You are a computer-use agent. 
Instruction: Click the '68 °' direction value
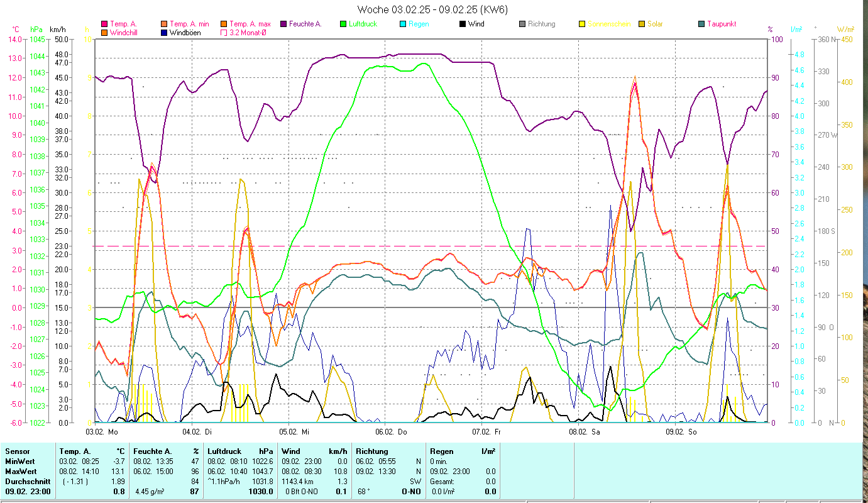(364, 492)
